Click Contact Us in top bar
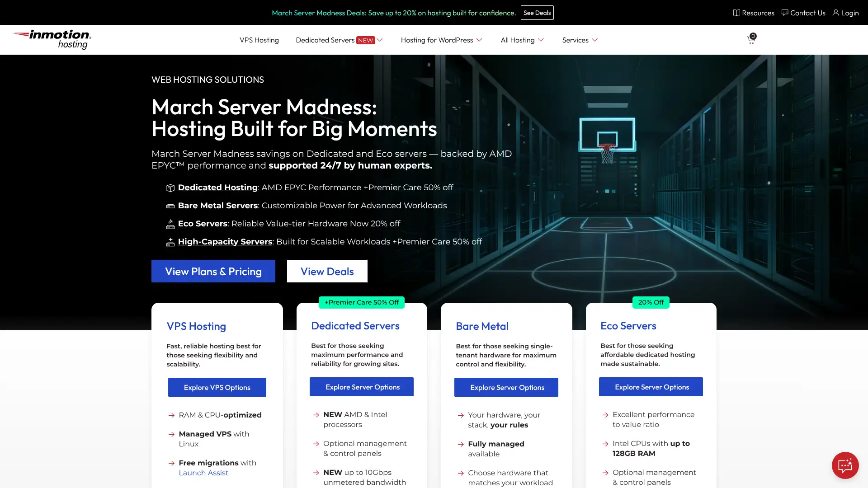The width and height of the screenshot is (868, 488). pyautogui.click(x=803, y=13)
